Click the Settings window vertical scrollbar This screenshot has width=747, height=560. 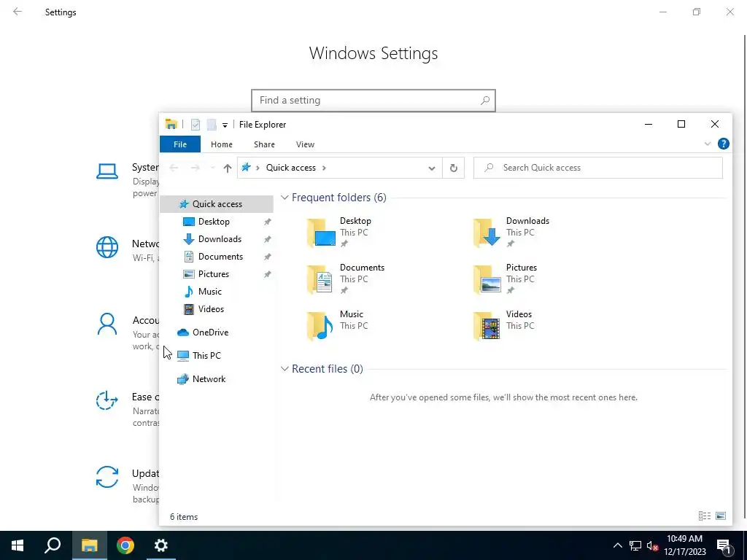pyautogui.click(x=745, y=276)
